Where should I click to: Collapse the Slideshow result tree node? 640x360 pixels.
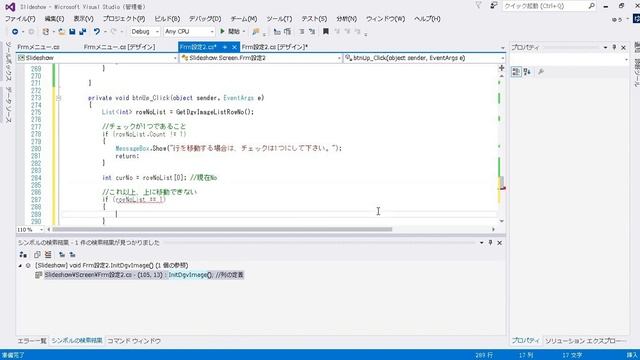[20, 265]
